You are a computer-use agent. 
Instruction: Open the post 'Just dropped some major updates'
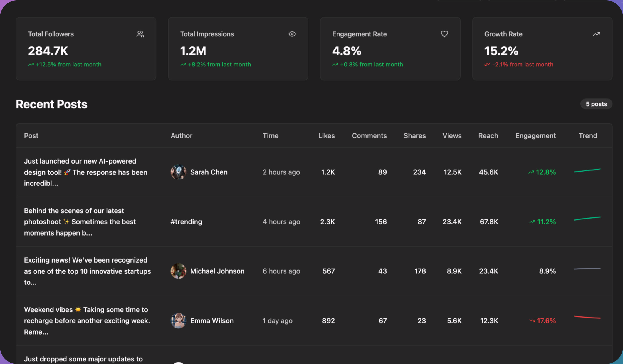[x=83, y=359]
